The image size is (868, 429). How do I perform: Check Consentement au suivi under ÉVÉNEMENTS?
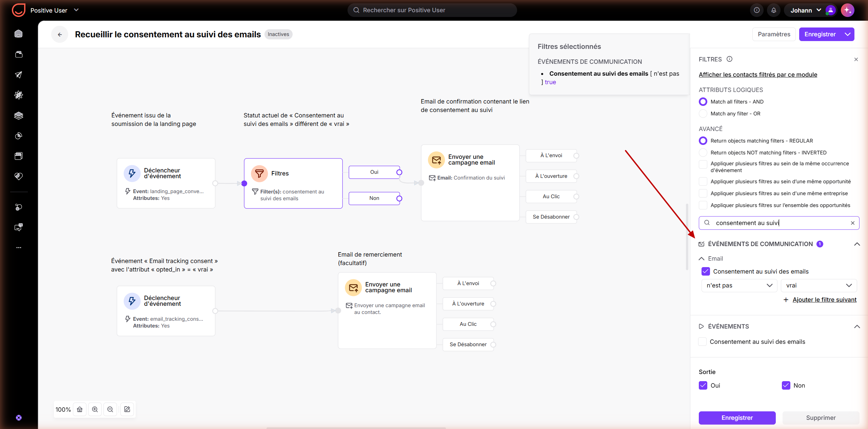(702, 342)
